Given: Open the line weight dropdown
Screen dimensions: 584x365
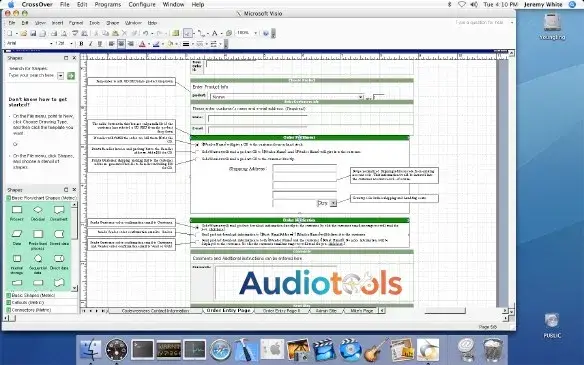Looking at the screenshot, I should (x=193, y=44).
